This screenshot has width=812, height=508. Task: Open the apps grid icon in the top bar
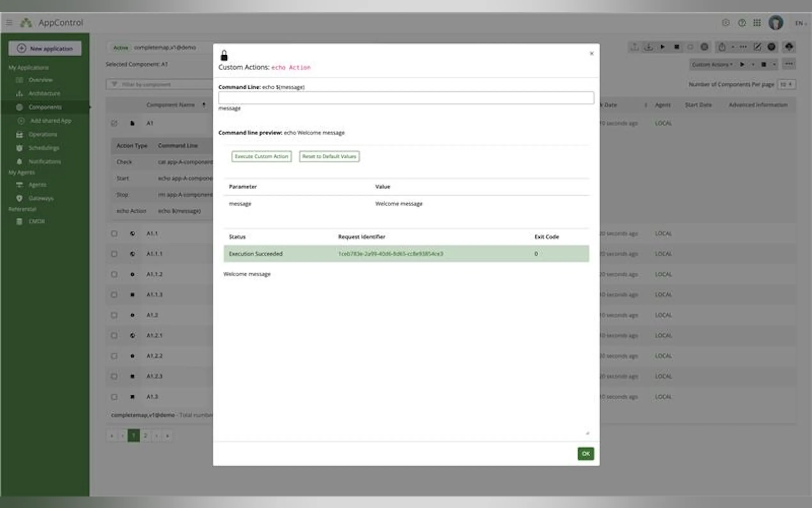tap(757, 22)
